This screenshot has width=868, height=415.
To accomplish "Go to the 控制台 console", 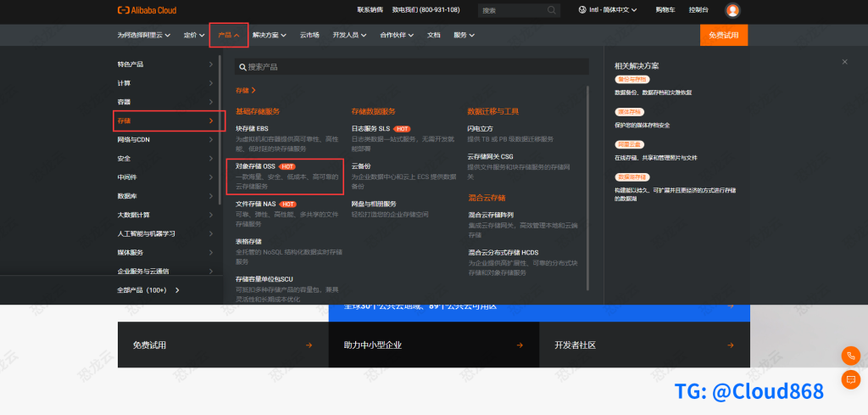I will pos(698,10).
